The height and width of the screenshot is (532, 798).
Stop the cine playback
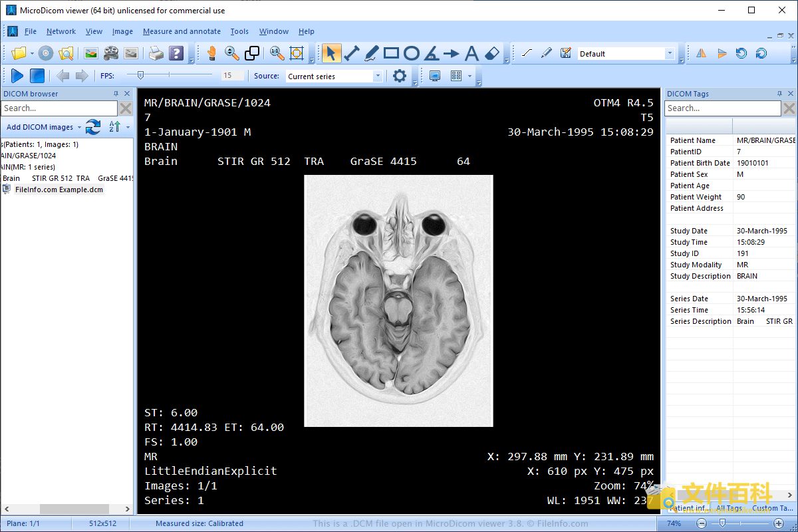(x=37, y=76)
